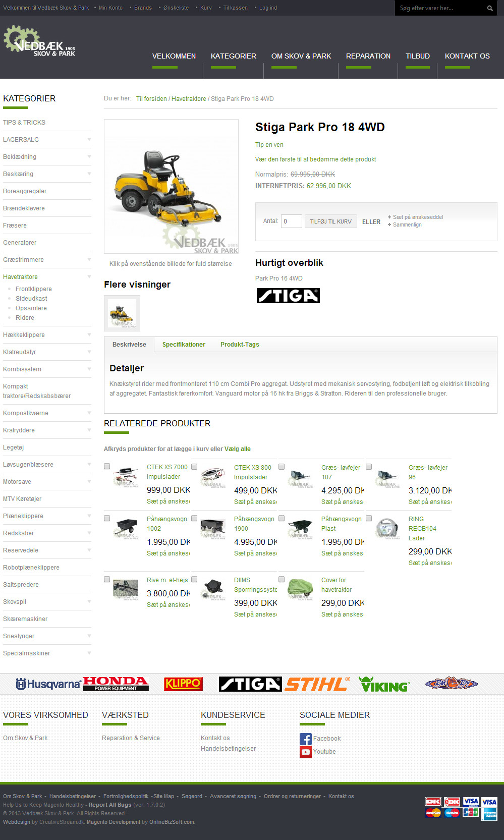
Task: Switch to the Specifikationer tab
Action: [x=184, y=345]
